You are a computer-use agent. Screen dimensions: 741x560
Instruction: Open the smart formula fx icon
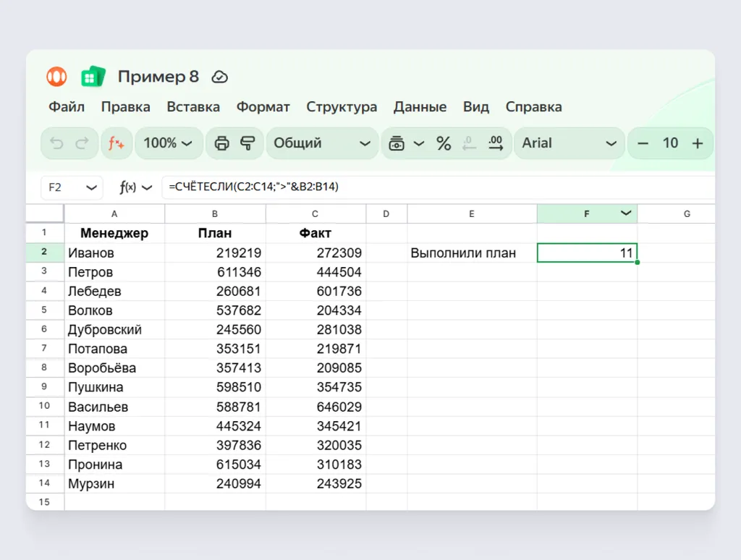click(x=117, y=143)
